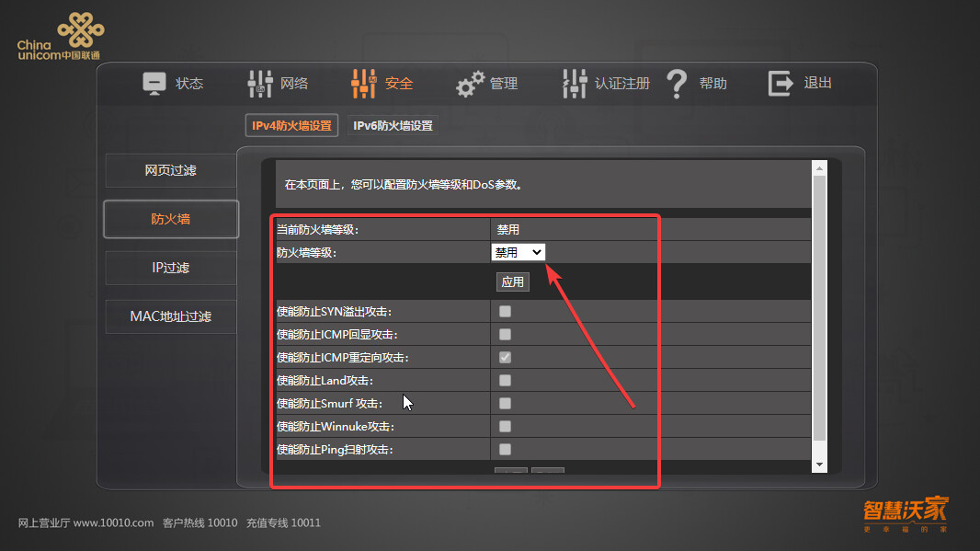The width and height of the screenshot is (980, 551).
Task: Switch to IPv4防火墙设置 tab
Action: pyautogui.click(x=291, y=126)
